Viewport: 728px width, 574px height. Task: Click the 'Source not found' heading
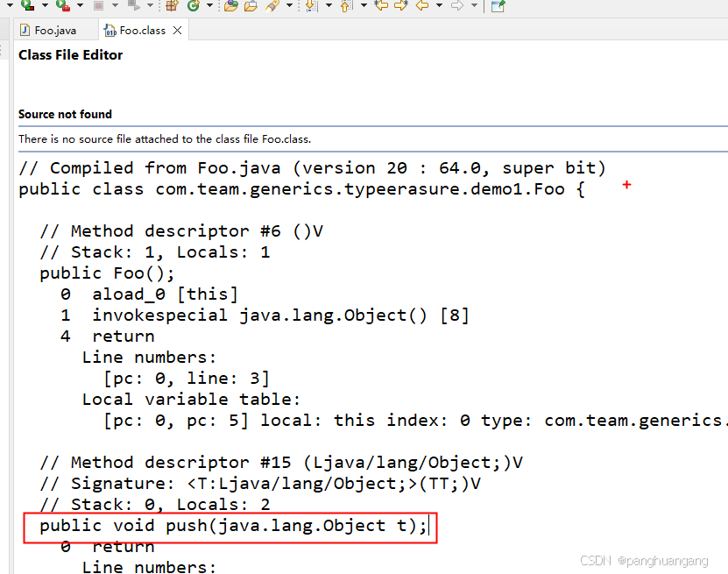click(65, 114)
